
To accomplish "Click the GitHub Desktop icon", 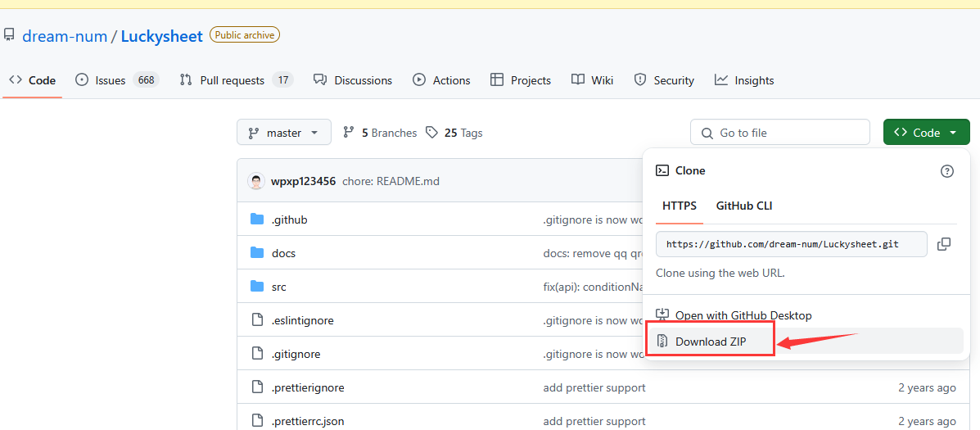I will tap(662, 315).
